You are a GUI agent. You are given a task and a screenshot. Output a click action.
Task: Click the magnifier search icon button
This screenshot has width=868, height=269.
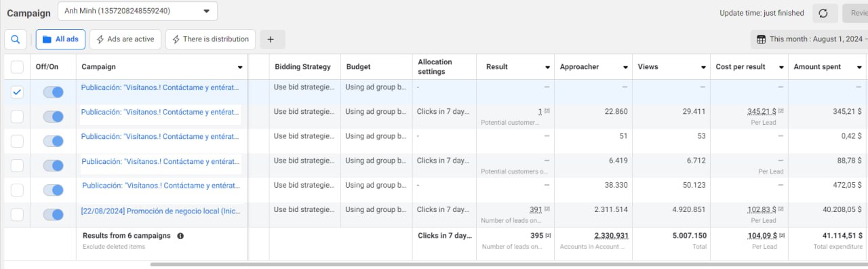click(x=16, y=39)
